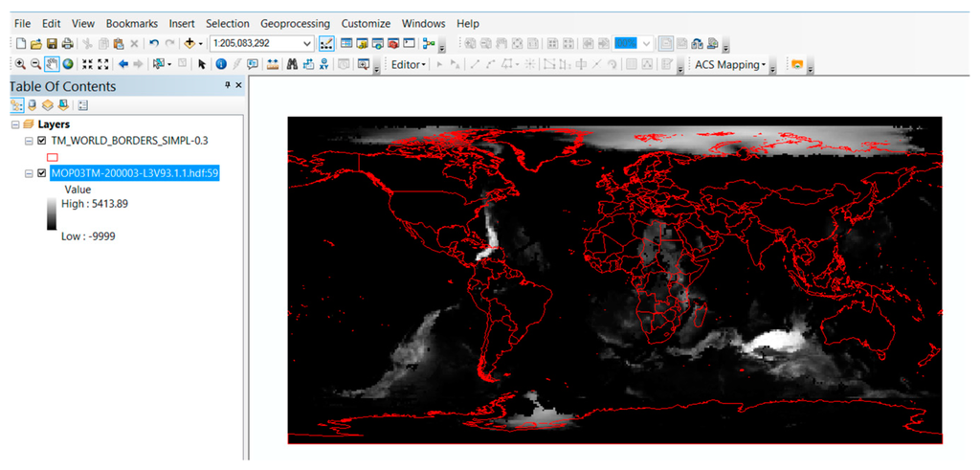The height and width of the screenshot is (470, 980).
Task: Uncheck the TM_WORLD_BORDERS_SIMPL-0.3 layer checkbox
Action: (x=41, y=141)
